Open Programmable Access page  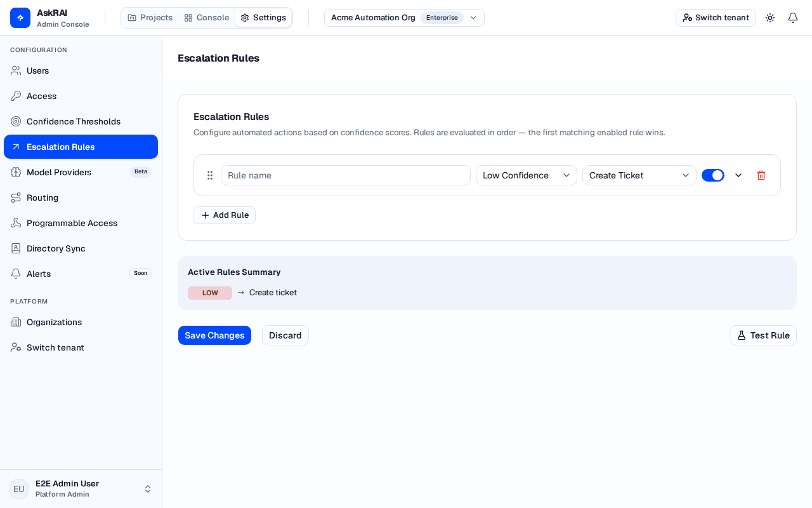coord(81,223)
